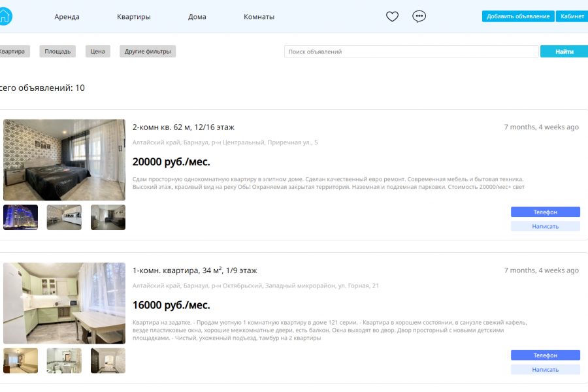Open main bedroom photo of 2-комн listing
Image resolution: width=588 pixels, height=392 pixels.
(64, 160)
